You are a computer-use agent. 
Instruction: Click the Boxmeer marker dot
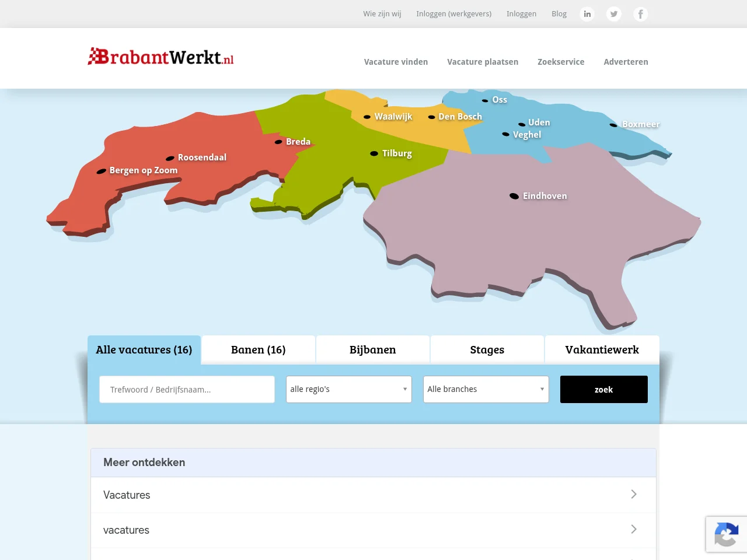[x=613, y=125]
